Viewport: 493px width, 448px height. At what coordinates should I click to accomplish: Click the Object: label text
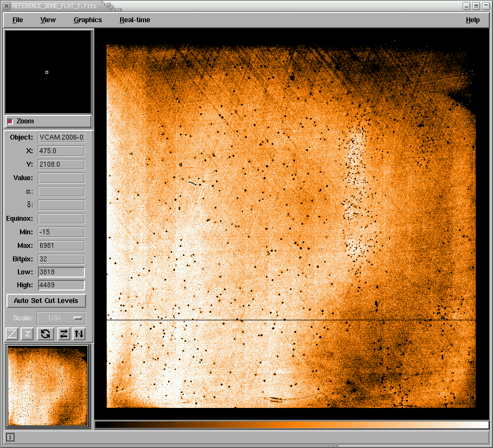coord(22,137)
